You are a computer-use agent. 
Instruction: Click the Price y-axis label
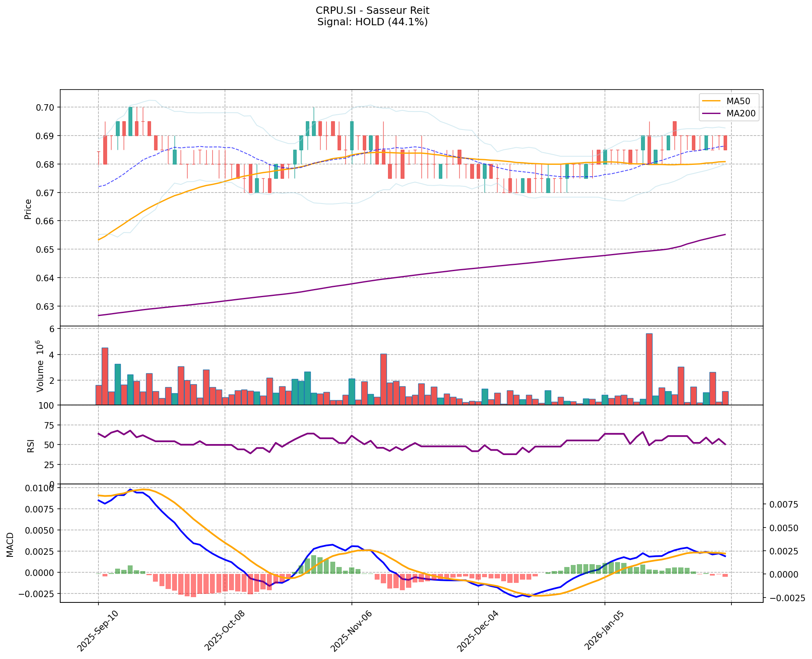click(x=28, y=209)
